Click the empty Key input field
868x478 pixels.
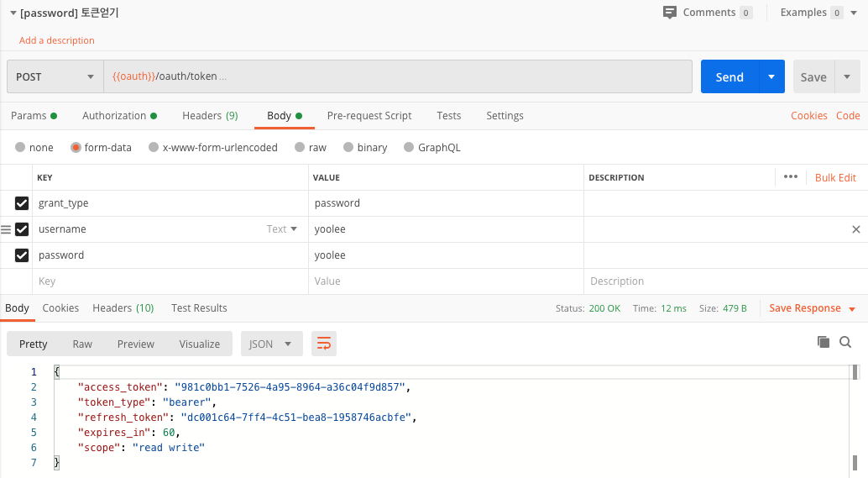coord(170,281)
